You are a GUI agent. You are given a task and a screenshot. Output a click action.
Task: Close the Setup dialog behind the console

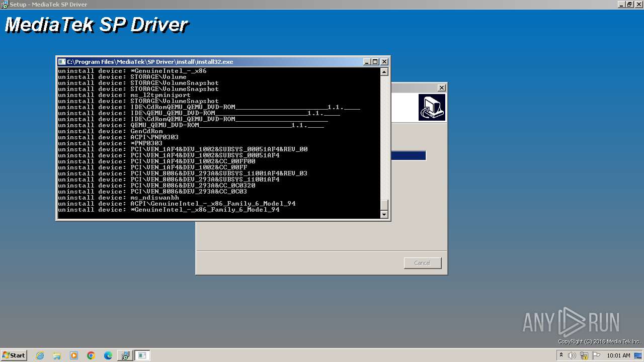[441, 87]
